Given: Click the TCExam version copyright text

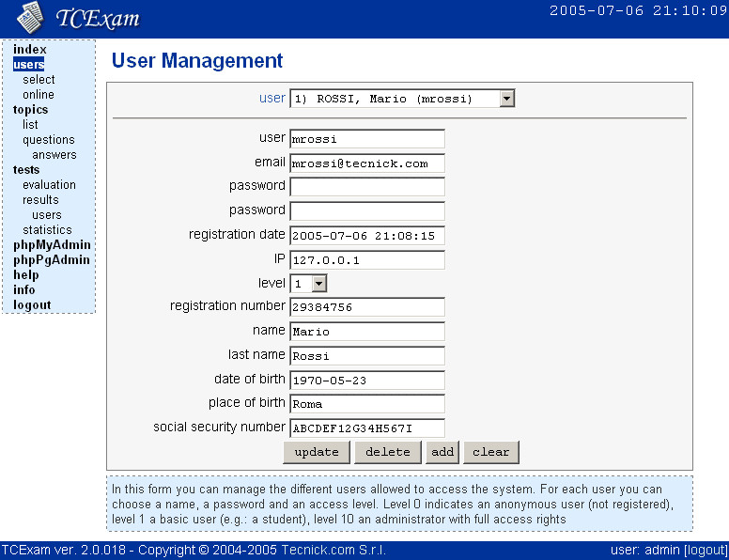Looking at the screenshot, I should pos(194,551).
